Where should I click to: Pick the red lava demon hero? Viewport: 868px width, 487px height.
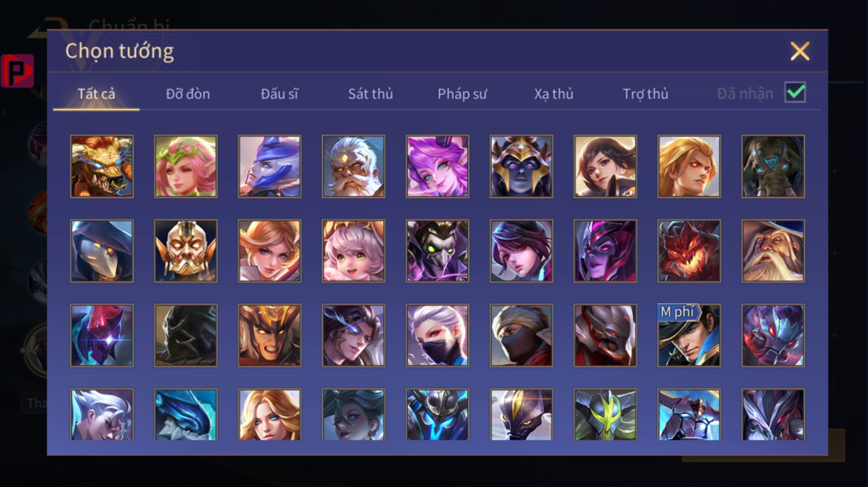click(x=689, y=251)
